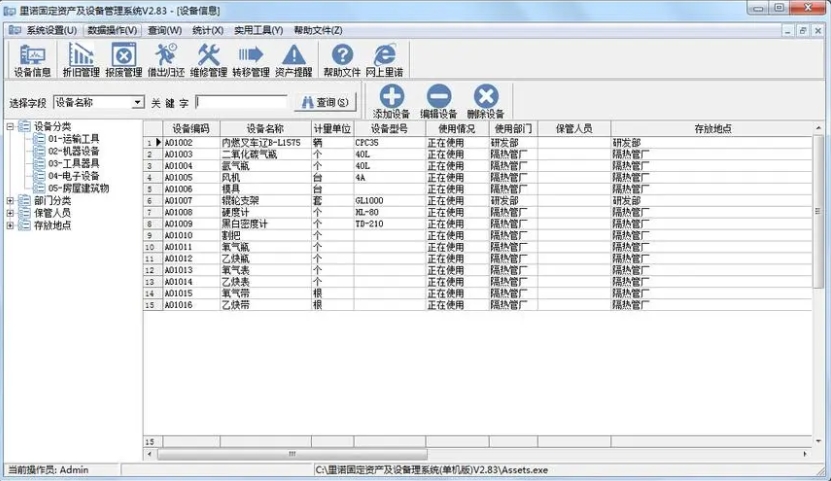Expand the 部门分类 tree node
The image size is (831, 481).
[x=10, y=201]
